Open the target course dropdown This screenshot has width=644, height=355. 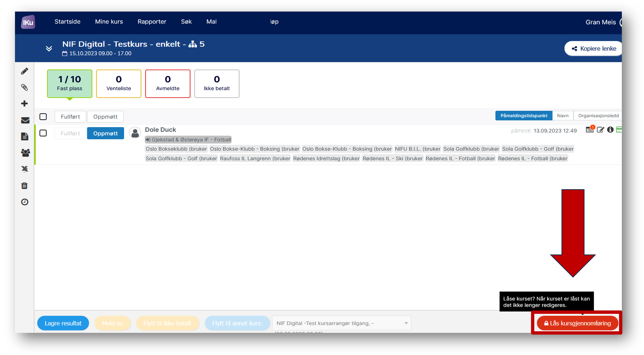pos(341,323)
